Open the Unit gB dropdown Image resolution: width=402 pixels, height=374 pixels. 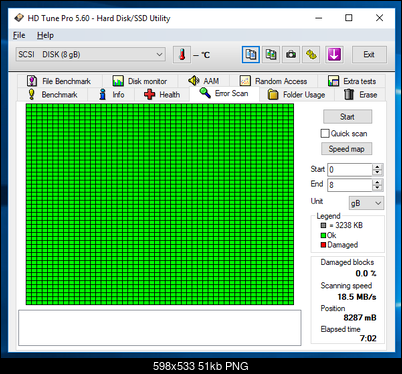pos(366,203)
